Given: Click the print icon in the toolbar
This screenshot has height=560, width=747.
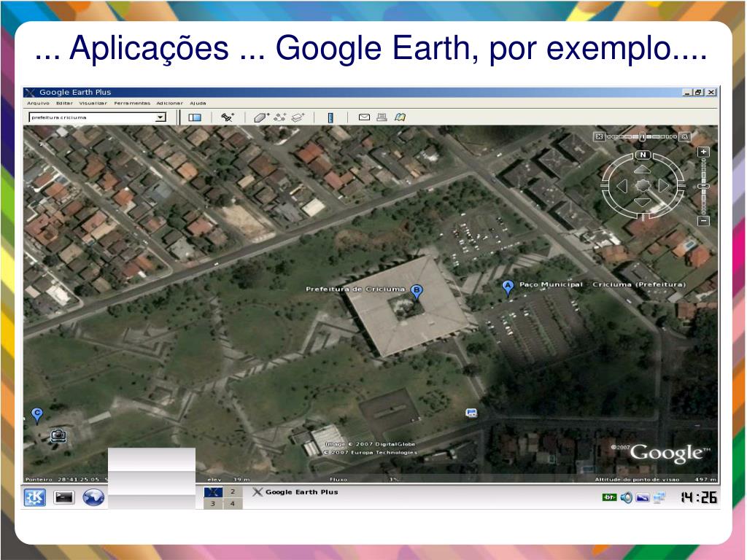Looking at the screenshot, I should [x=382, y=117].
